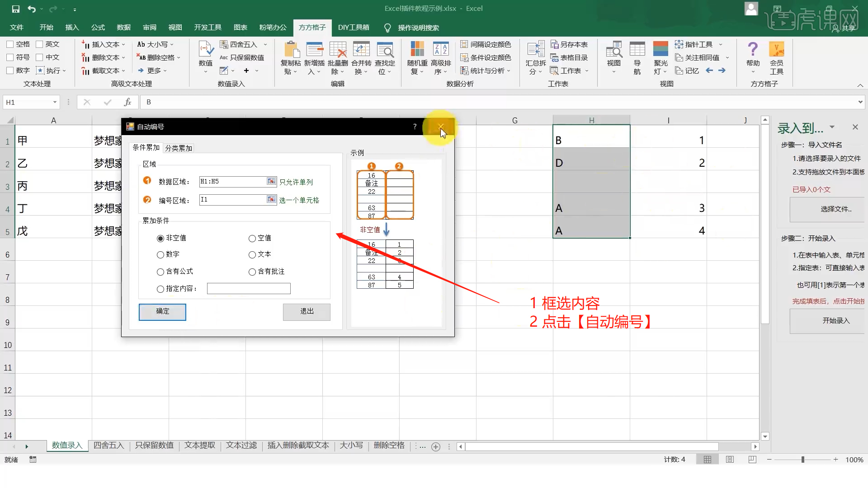The height and width of the screenshot is (488, 868).
Task: Toggle 空值 cumulative condition
Action: 251,238
